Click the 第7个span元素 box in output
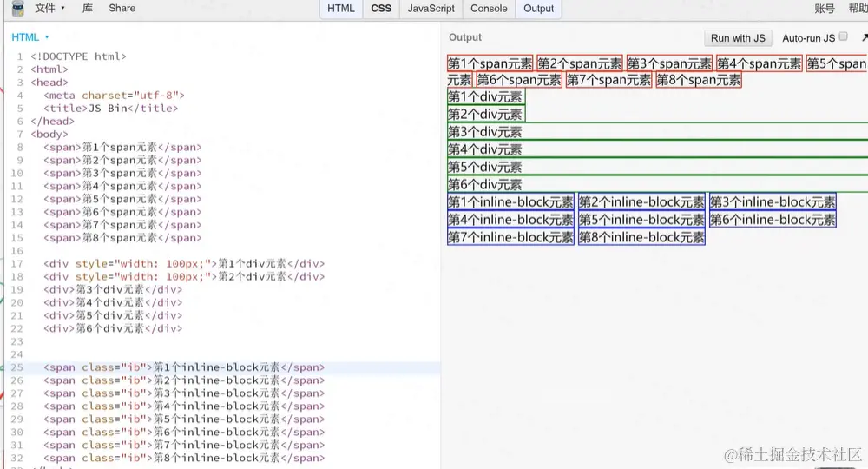This screenshot has height=469, width=868. coord(609,80)
